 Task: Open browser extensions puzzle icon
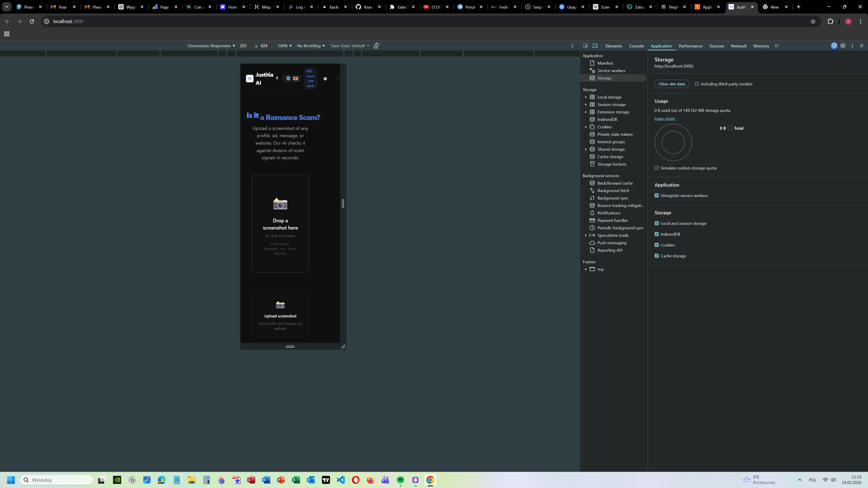pos(830,21)
